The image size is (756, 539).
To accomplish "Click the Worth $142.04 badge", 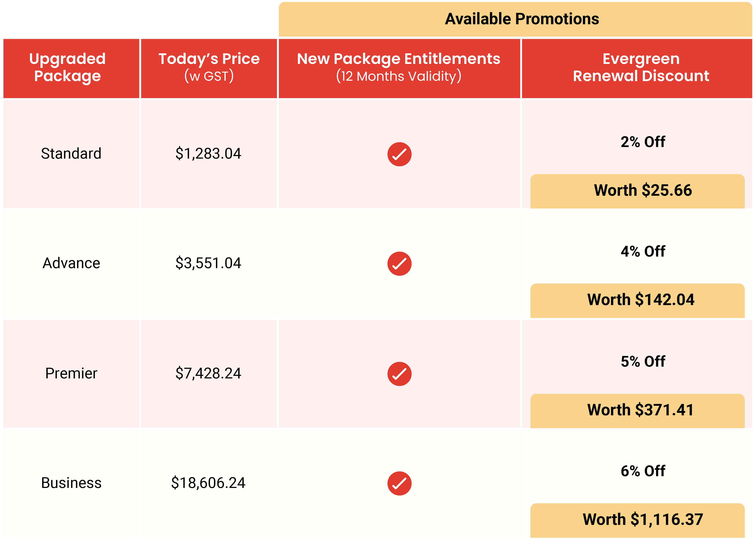I will [638, 301].
